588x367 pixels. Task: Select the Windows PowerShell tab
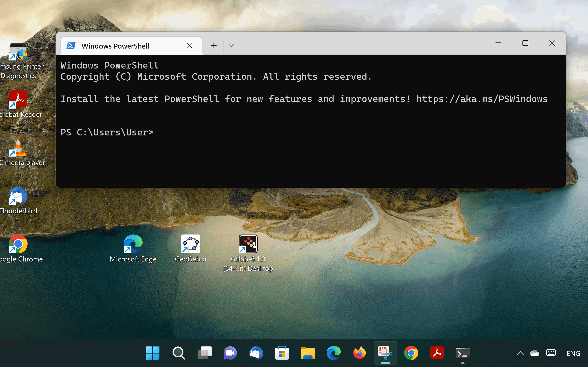[x=131, y=46]
